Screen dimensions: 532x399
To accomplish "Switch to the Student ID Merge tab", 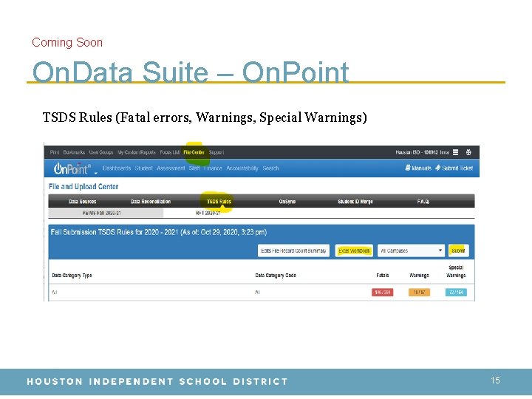I will [355, 202].
